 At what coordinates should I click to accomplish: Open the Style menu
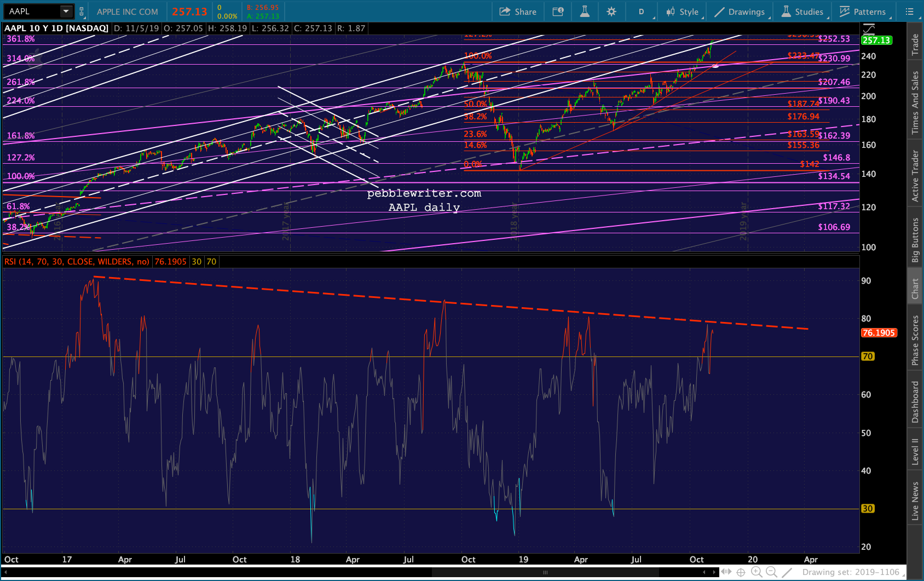pyautogui.click(x=683, y=11)
